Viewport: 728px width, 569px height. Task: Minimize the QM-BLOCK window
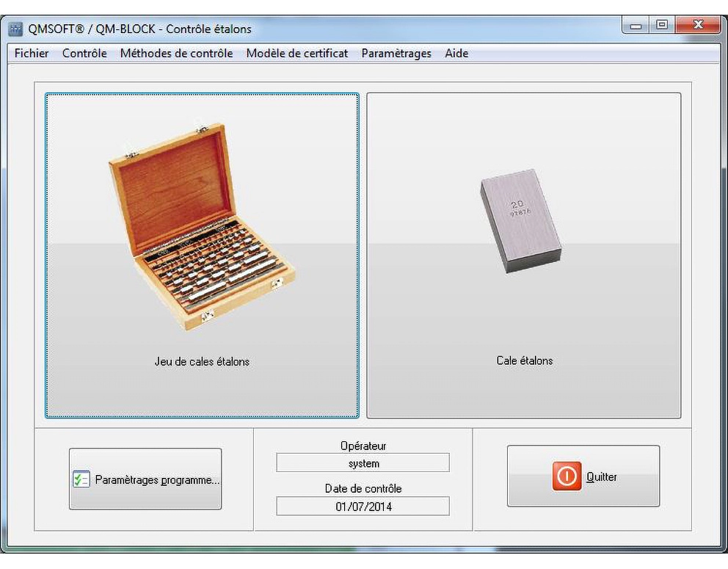point(636,25)
